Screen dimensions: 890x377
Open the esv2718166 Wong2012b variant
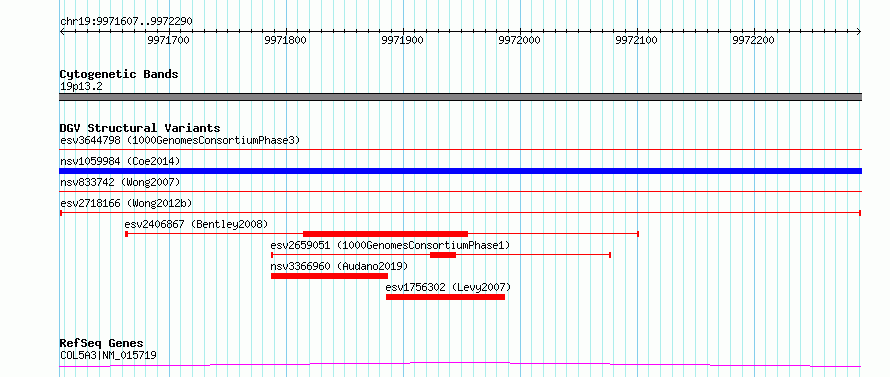click(460, 212)
